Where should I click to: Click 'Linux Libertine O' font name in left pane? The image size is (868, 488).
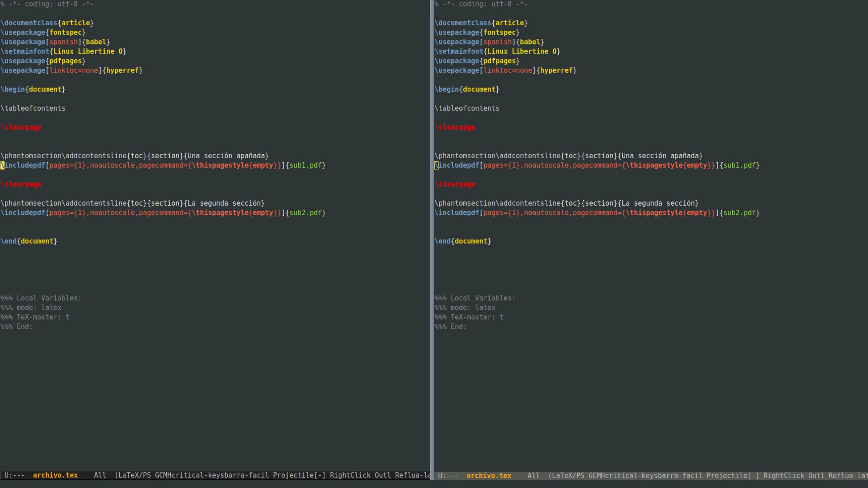coord(88,51)
